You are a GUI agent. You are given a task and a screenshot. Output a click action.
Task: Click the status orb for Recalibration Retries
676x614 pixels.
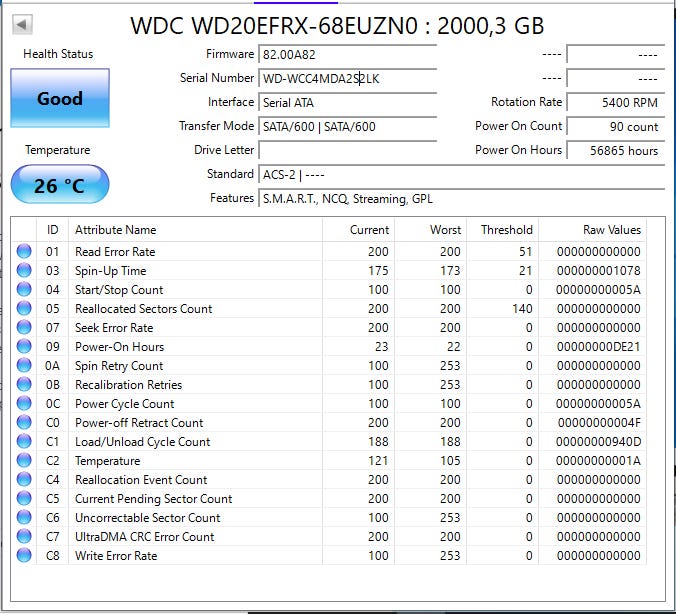tap(24, 384)
